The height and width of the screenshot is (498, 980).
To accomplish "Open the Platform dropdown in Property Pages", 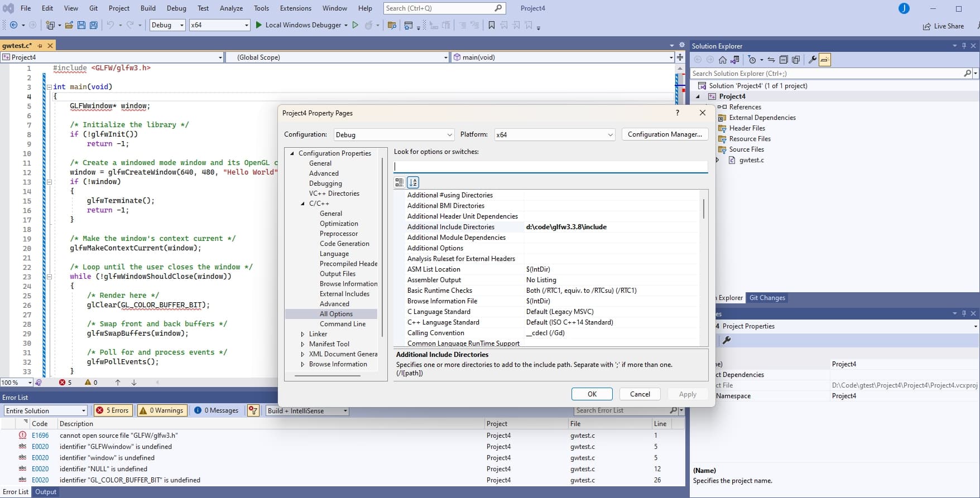I will click(555, 135).
